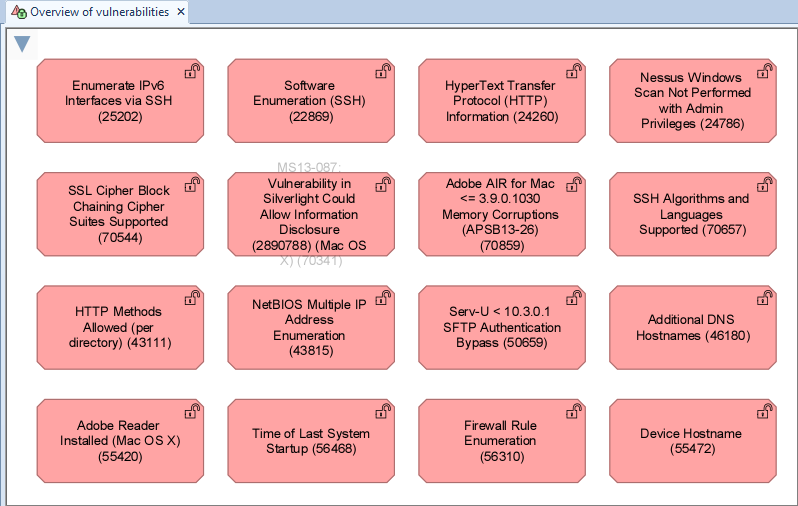Click lock icon on HTTP Methods Allowed node
The image size is (798, 506).
point(192,298)
